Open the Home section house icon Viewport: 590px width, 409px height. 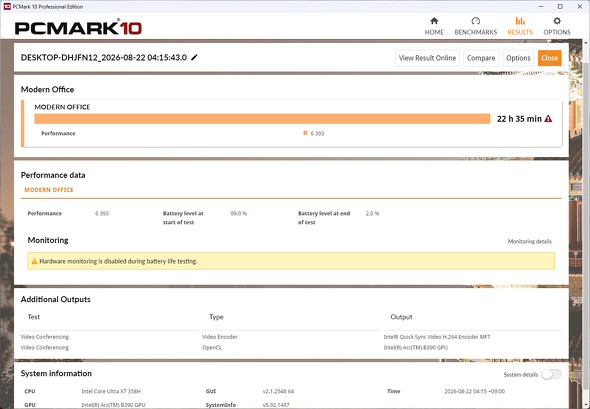coord(434,21)
